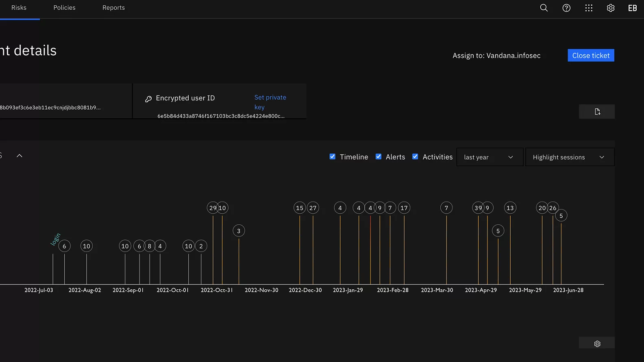Click the chart settings gear at bottom right
This screenshot has width=644, height=362.
coord(597,344)
